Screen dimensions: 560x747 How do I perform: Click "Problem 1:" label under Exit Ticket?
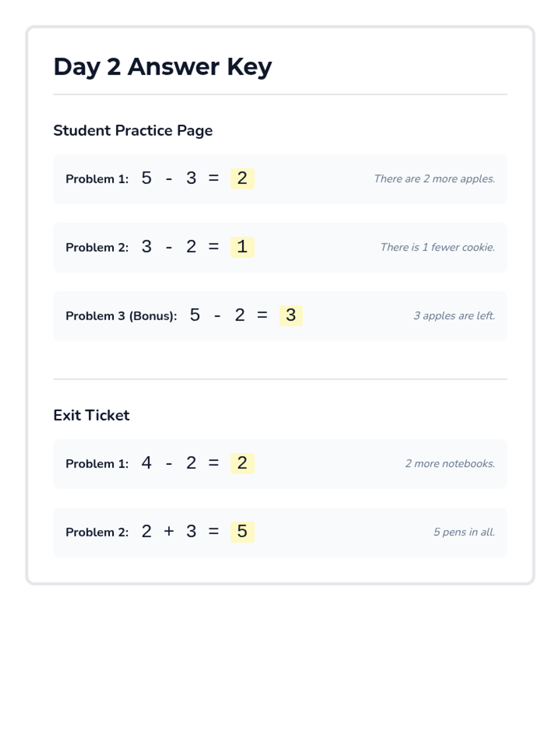pos(97,464)
